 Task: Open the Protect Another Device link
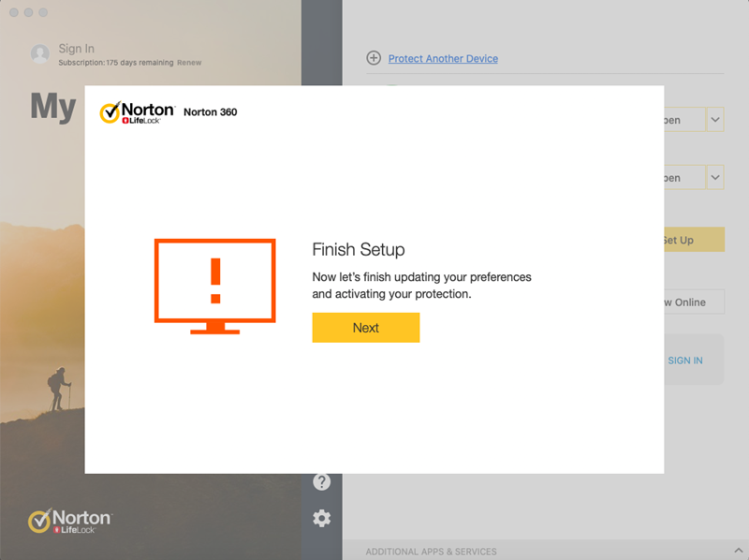click(x=443, y=58)
